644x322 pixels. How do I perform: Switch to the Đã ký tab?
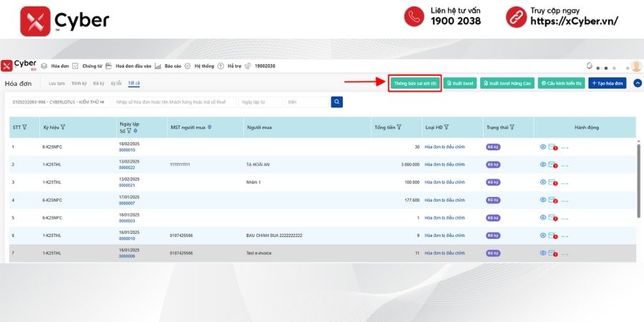99,84
